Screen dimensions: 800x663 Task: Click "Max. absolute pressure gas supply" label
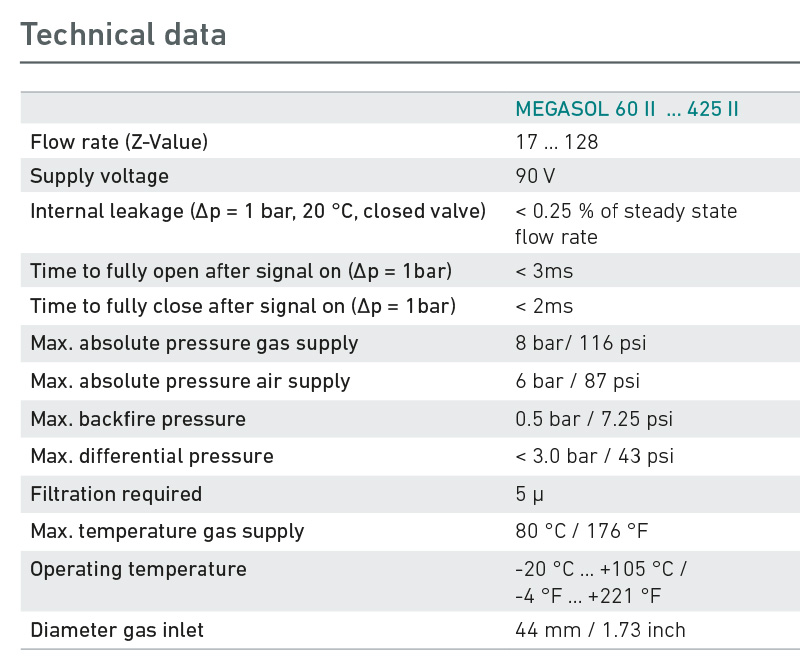coord(194,343)
